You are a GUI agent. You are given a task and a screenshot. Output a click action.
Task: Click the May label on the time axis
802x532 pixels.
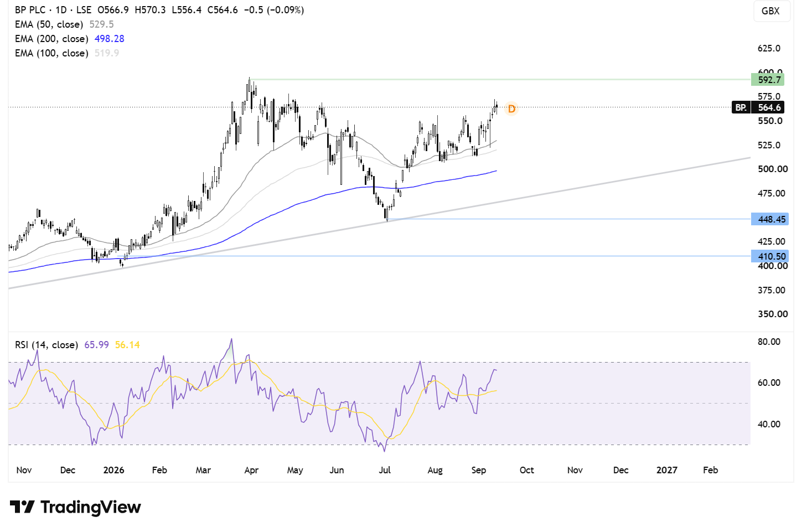point(295,470)
